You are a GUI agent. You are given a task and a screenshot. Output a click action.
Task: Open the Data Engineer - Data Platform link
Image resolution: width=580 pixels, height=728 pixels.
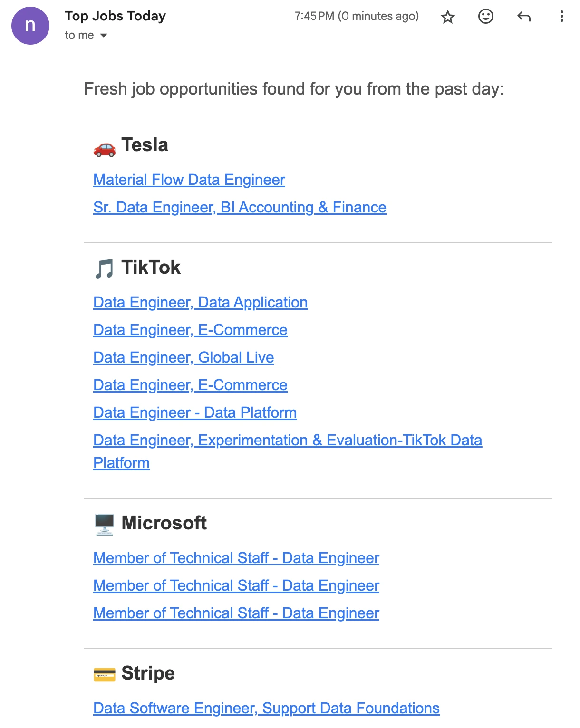(x=195, y=412)
